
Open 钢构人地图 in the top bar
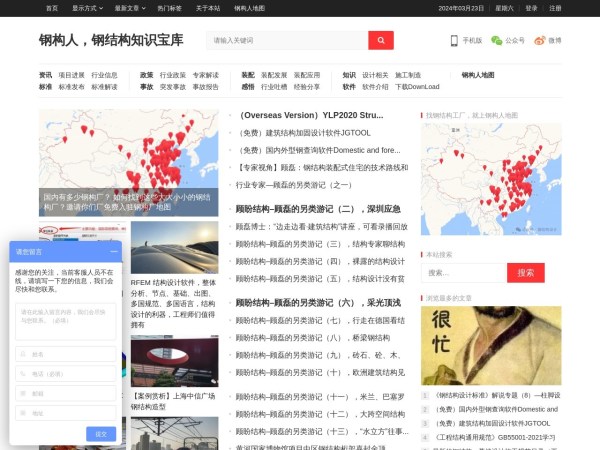249,8
